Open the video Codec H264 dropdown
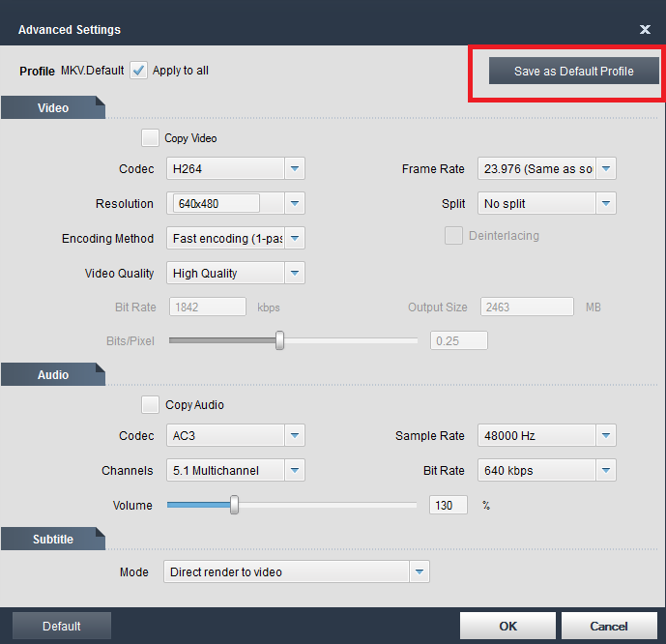 295,169
